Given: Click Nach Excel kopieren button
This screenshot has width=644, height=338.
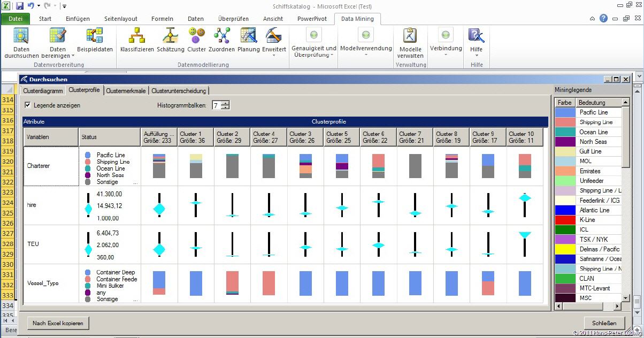Looking at the screenshot, I should pos(58,323).
